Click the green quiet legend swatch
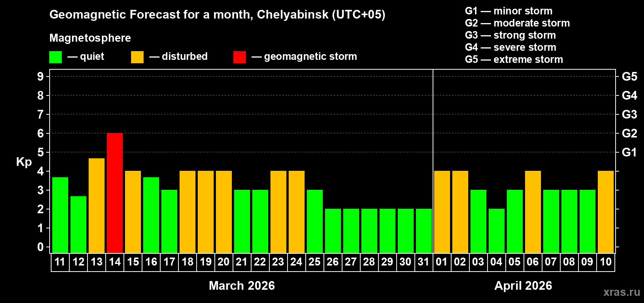 (55, 57)
